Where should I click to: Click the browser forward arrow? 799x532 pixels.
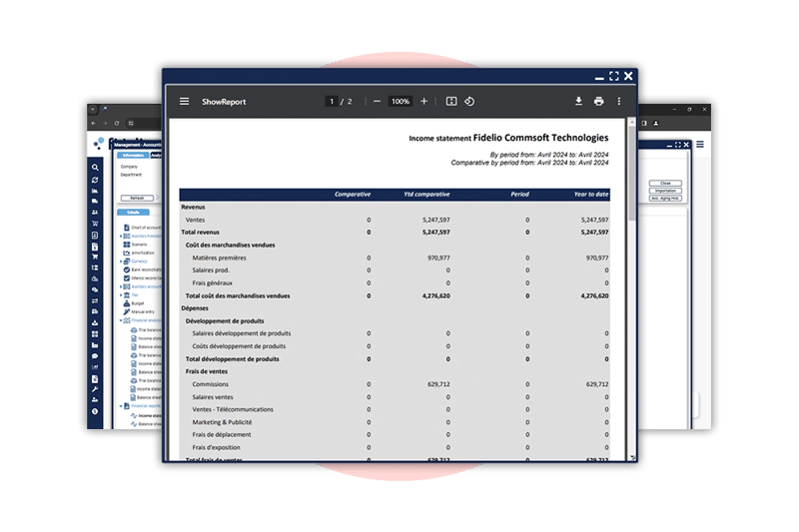[105, 123]
